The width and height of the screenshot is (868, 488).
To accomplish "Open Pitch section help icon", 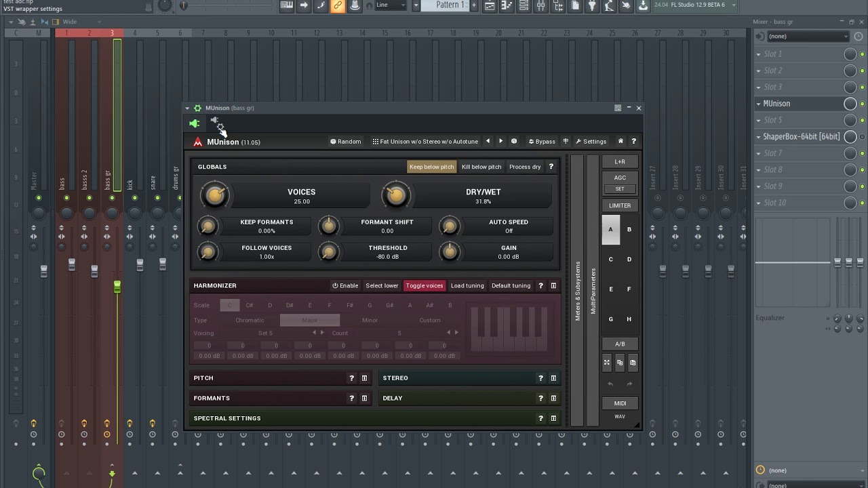I will point(351,378).
